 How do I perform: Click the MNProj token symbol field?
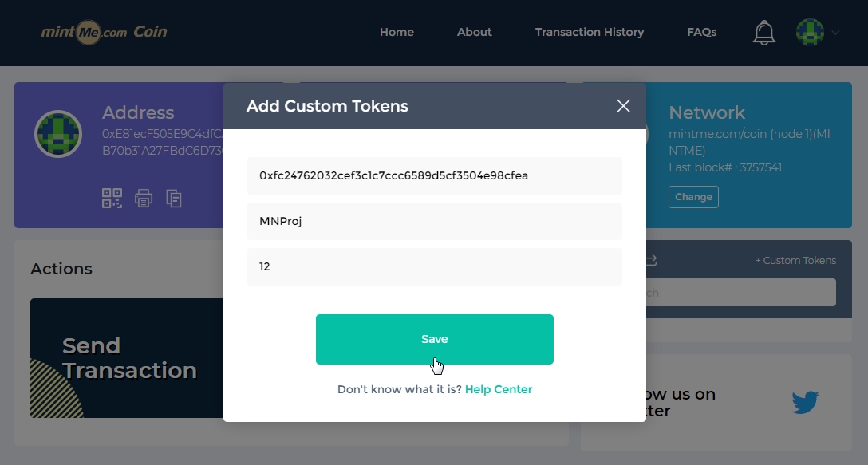click(x=434, y=221)
